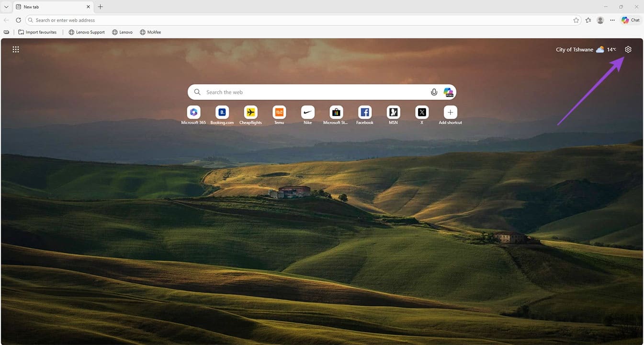Open the Temu shortcut tile

tap(279, 112)
